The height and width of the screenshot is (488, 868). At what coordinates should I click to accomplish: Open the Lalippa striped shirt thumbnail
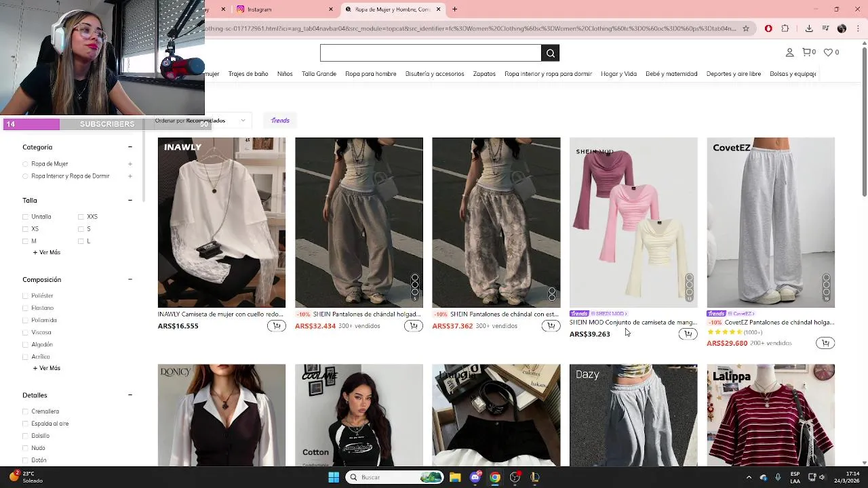(x=770, y=415)
